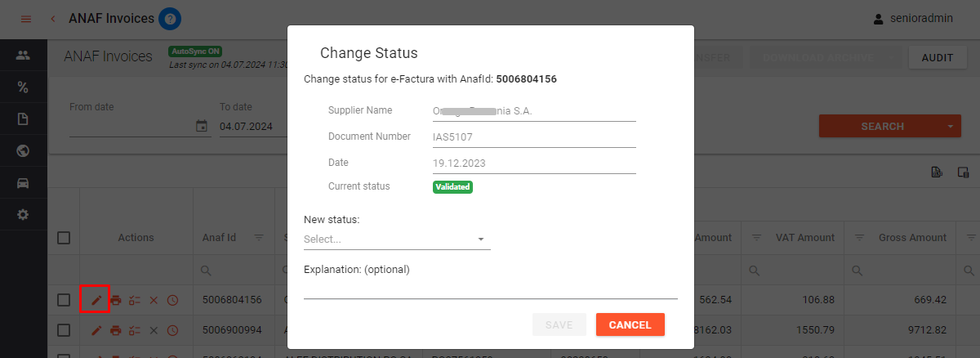
Task: Open the hamburger navigation menu
Action: (x=25, y=19)
